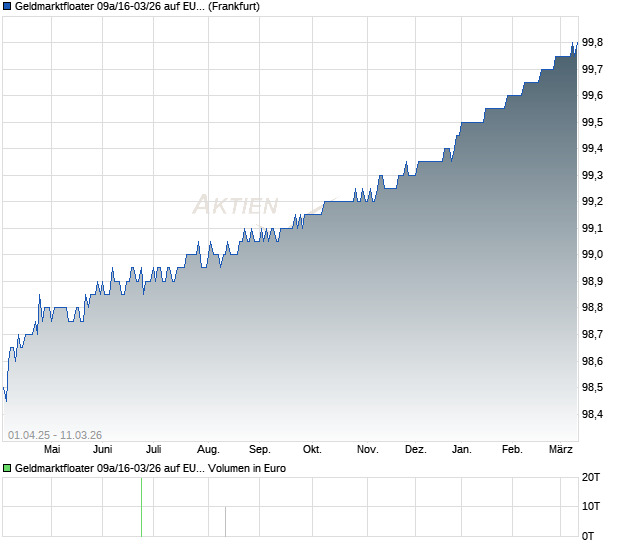Click the 98,7 price label
This screenshot has width=620, height=546.
click(592, 334)
